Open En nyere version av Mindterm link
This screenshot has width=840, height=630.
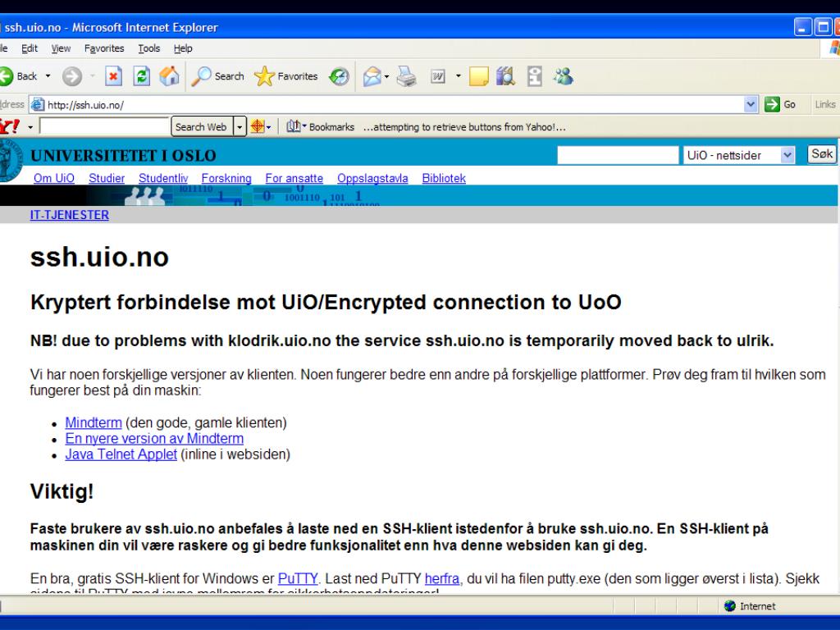click(154, 439)
